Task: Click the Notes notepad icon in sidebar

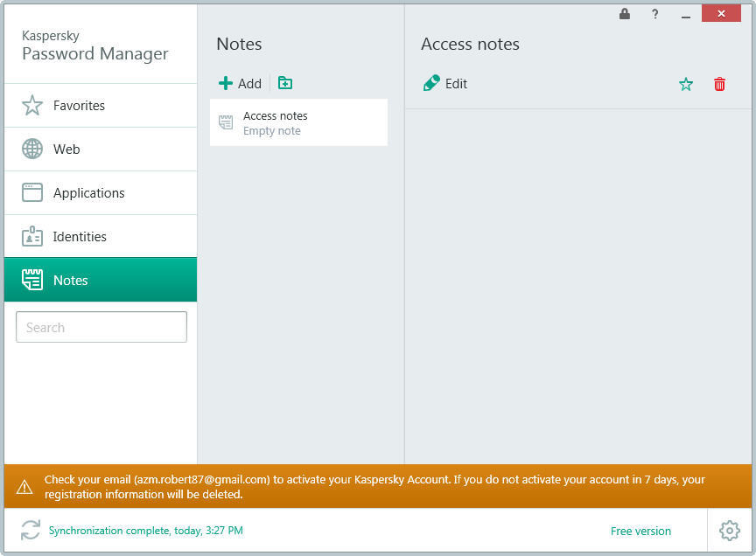Action: pos(32,280)
